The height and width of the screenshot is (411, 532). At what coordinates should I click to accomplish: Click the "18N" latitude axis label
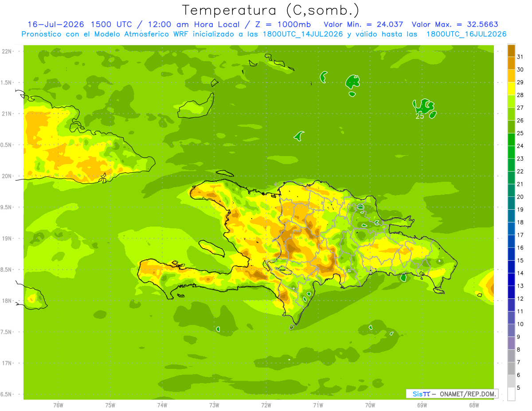(7, 301)
